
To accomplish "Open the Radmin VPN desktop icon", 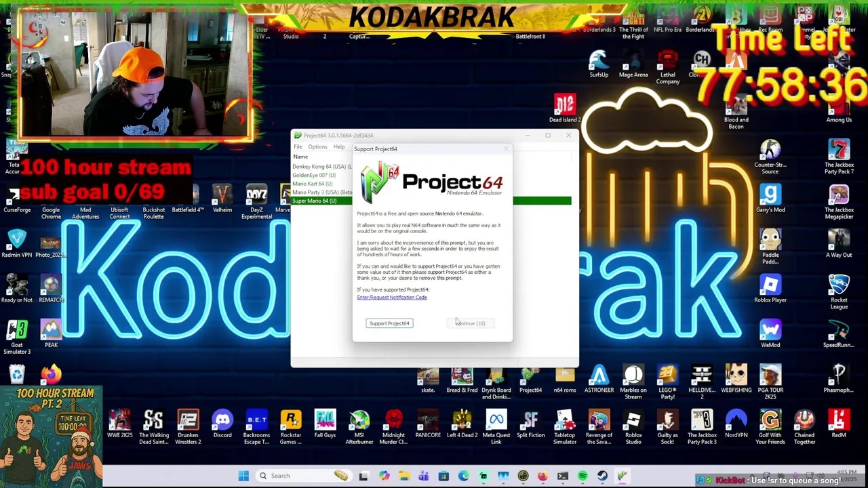I will click(17, 244).
